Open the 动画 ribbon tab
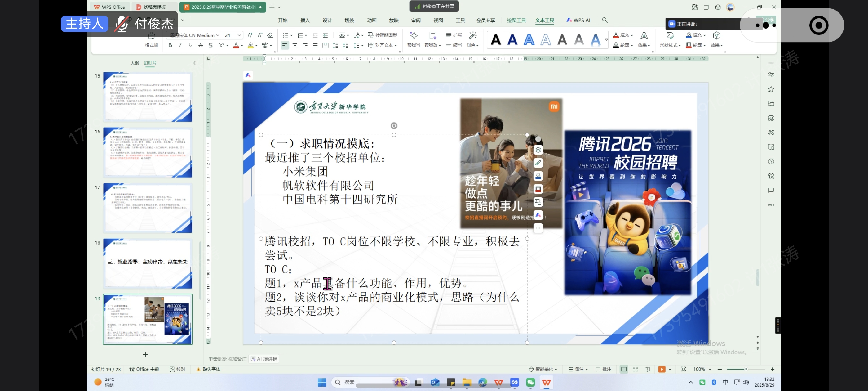This screenshot has width=868, height=391. coord(371,20)
